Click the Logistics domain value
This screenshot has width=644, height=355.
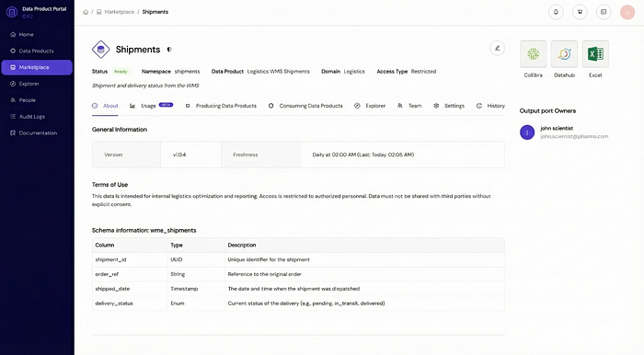[354, 72]
